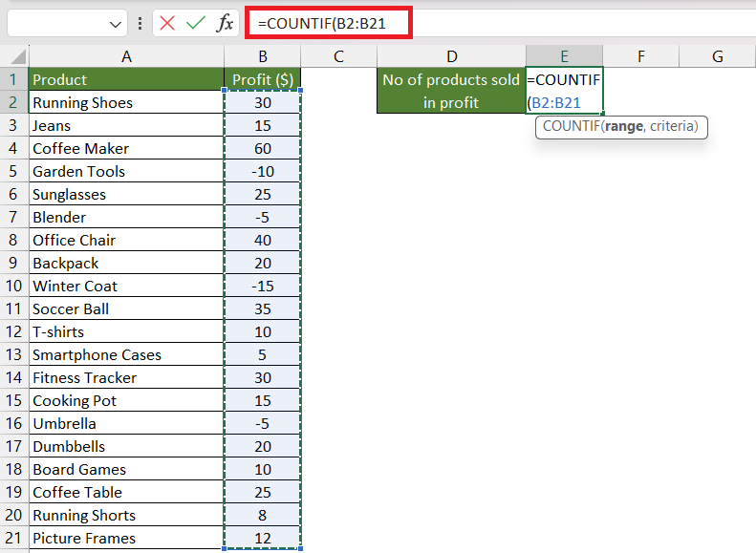Select column E header
This screenshot has height=553, width=756.
point(564,56)
